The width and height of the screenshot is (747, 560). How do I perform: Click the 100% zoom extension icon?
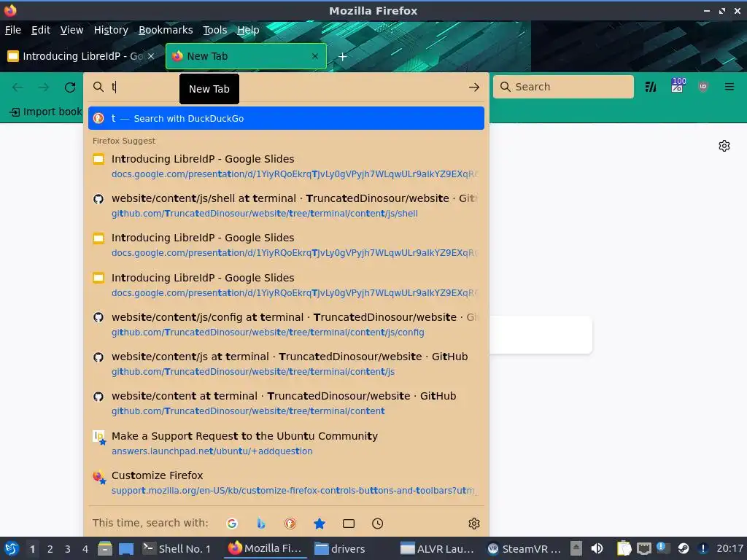pos(678,85)
